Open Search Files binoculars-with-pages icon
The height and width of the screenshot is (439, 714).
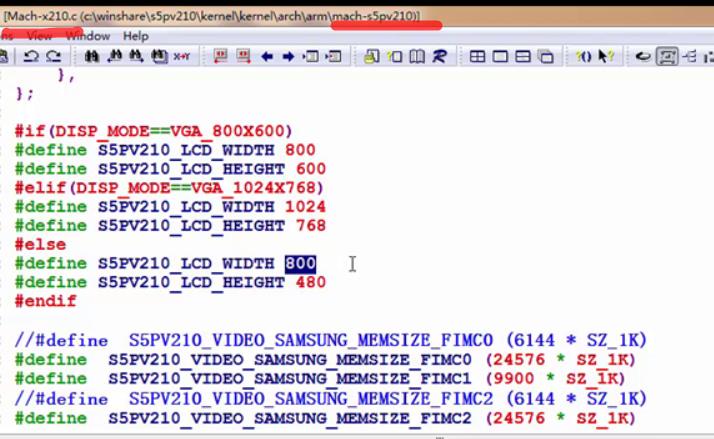(159, 56)
